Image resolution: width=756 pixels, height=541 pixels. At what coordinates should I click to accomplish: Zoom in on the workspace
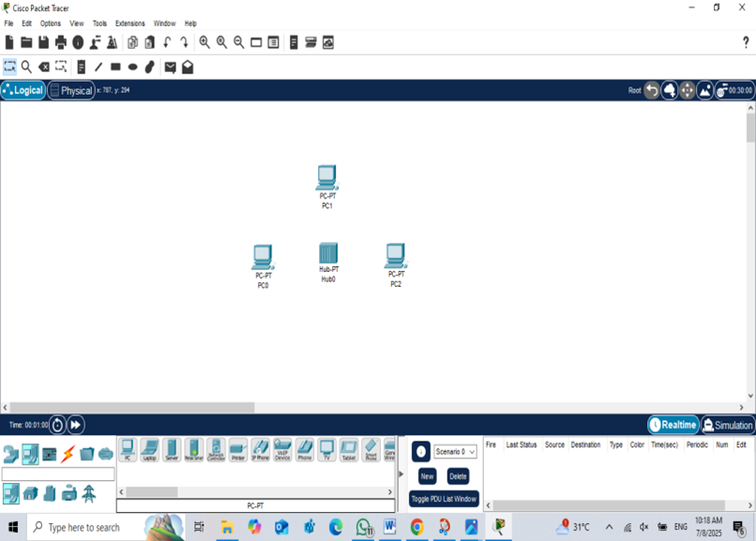[204, 42]
